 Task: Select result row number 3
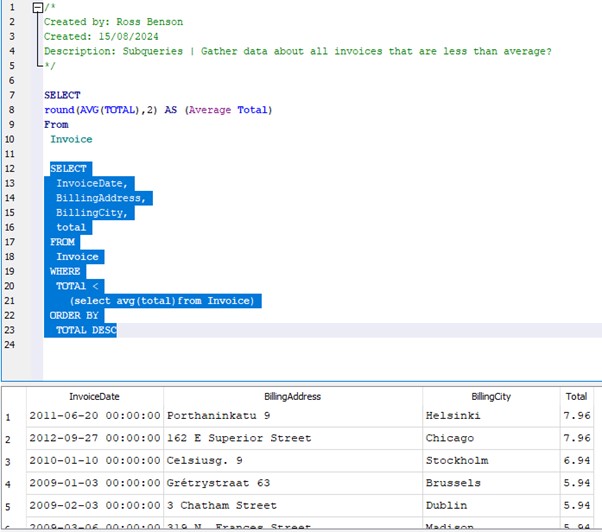point(9,461)
